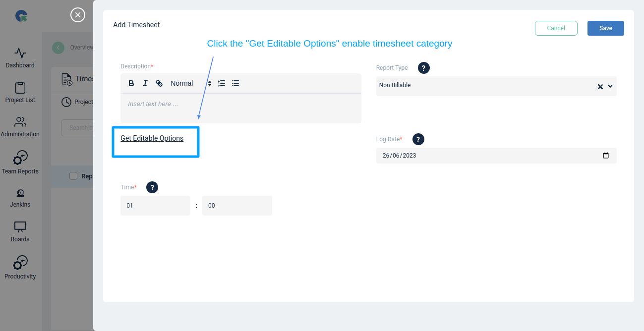Viewport: 644px width, 331px height.
Task: Open the Log Date calendar picker
Action: tap(606, 156)
